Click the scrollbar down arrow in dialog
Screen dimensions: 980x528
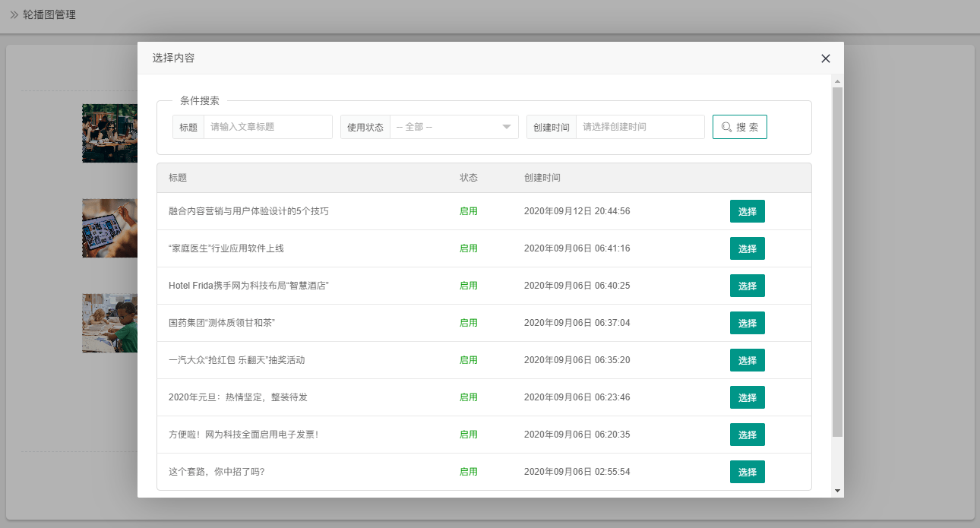click(838, 492)
